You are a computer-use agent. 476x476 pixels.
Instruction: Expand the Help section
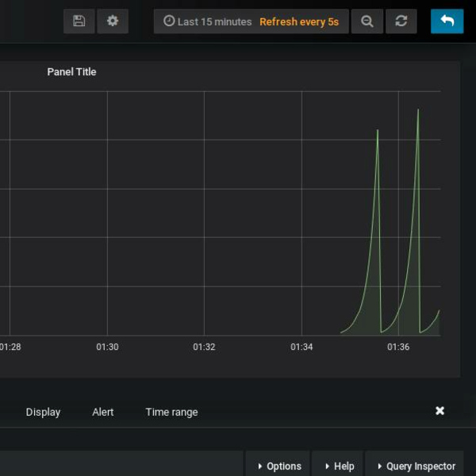coord(339,466)
